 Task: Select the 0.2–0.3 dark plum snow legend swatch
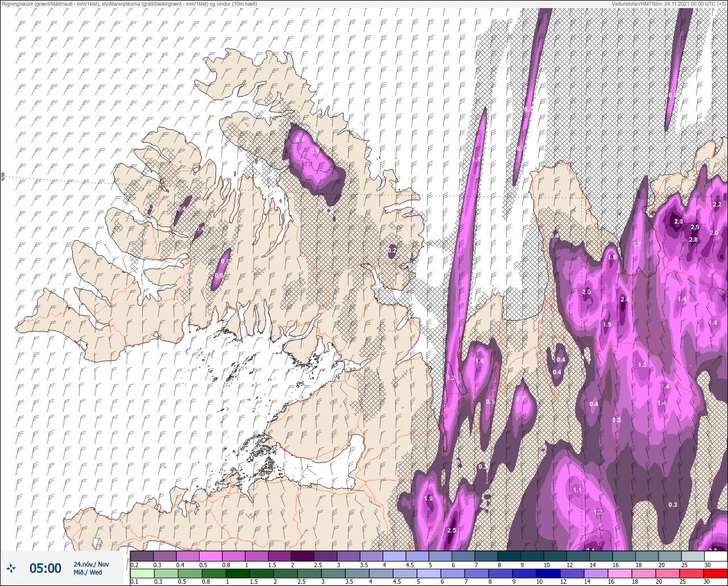pos(142,556)
